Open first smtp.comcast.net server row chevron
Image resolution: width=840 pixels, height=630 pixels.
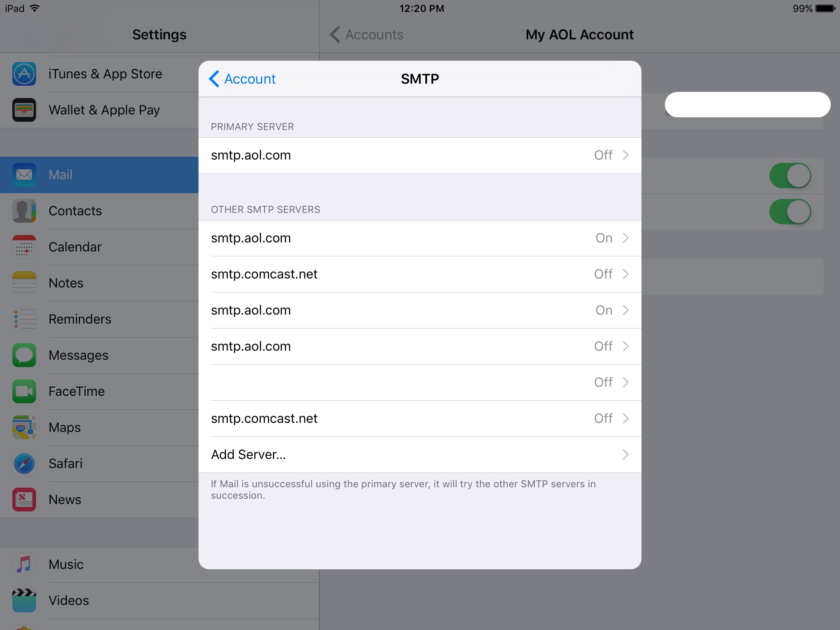click(625, 274)
